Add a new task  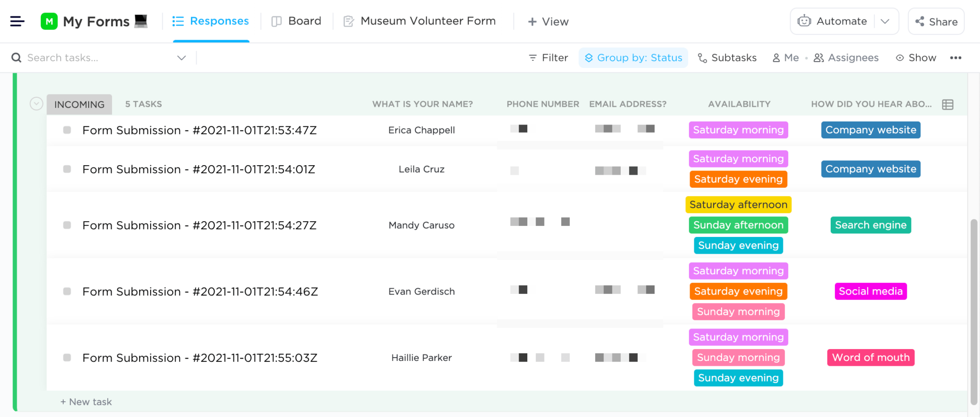[x=86, y=402]
